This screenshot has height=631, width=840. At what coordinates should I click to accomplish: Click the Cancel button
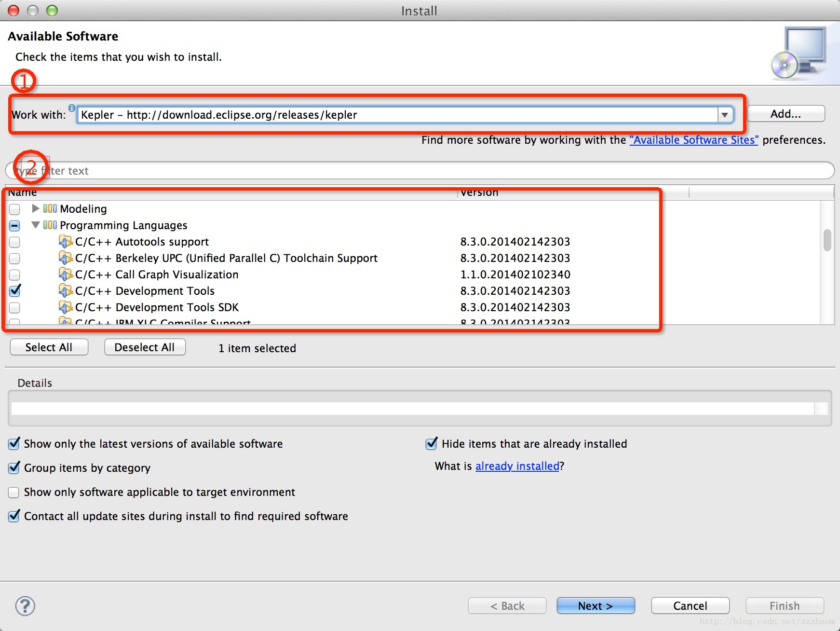click(x=690, y=606)
